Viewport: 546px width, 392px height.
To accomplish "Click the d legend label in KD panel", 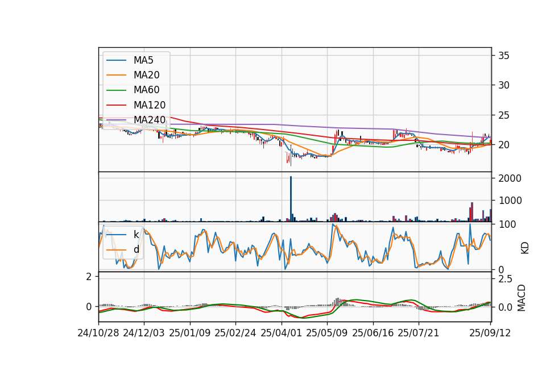I will pyautogui.click(x=136, y=249).
